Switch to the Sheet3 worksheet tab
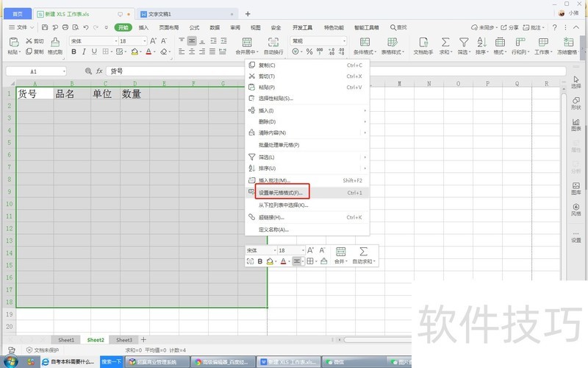 click(124, 340)
